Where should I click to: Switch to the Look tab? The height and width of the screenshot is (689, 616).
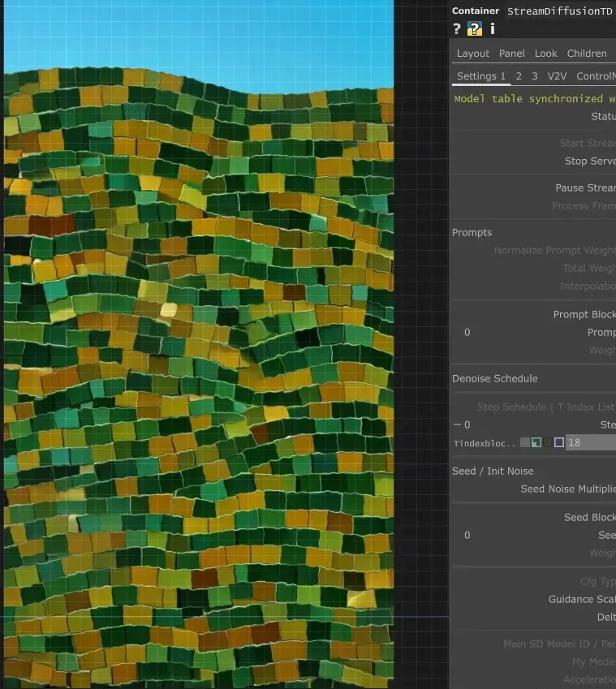pos(545,54)
